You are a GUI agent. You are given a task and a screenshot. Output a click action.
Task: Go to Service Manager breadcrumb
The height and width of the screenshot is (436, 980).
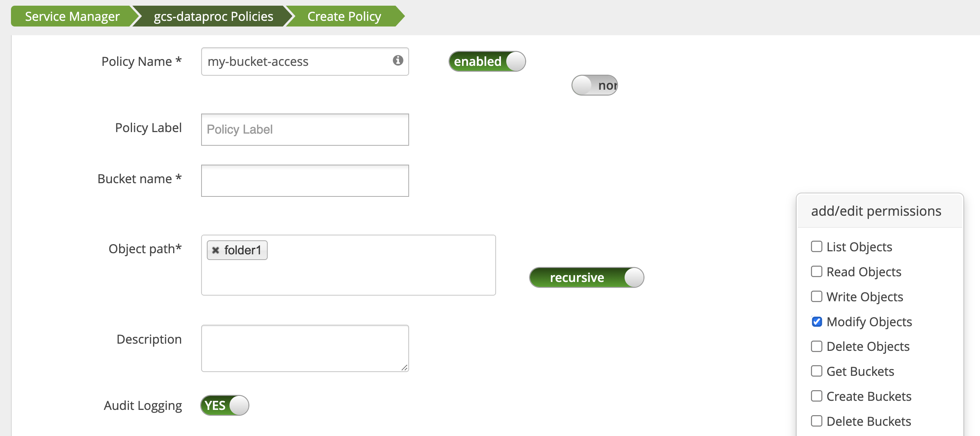click(72, 16)
